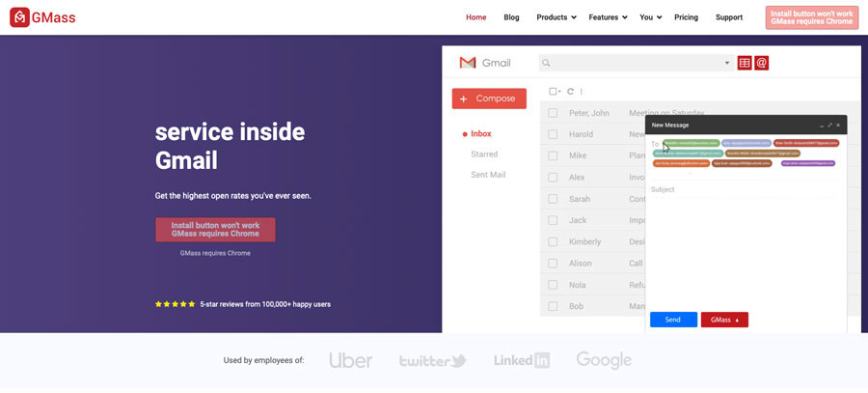Check the box for Alex email
The height and width of the screenshot is (393, 868).
553,178
